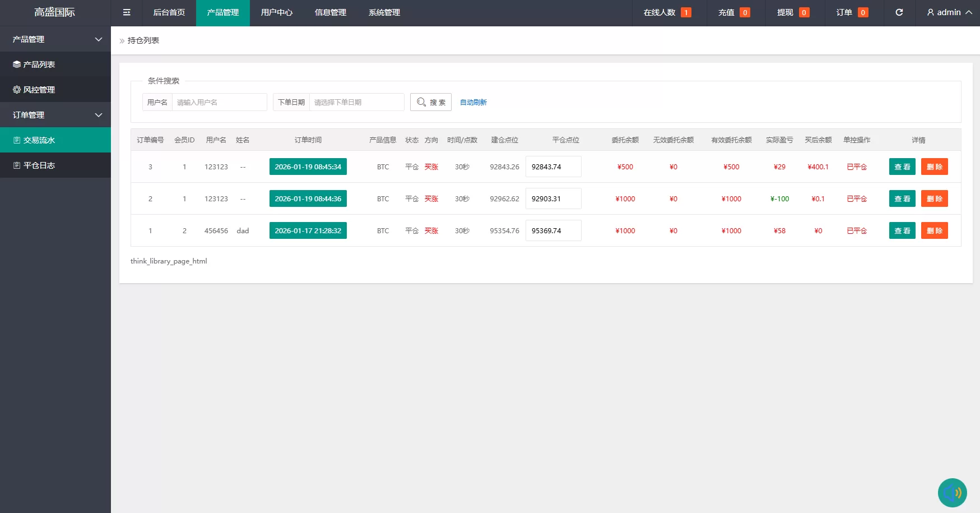Click the 平仓点位 field showing 92903.31
The width and height of the screenshot is (980, 513).
(x=553, y=198)
